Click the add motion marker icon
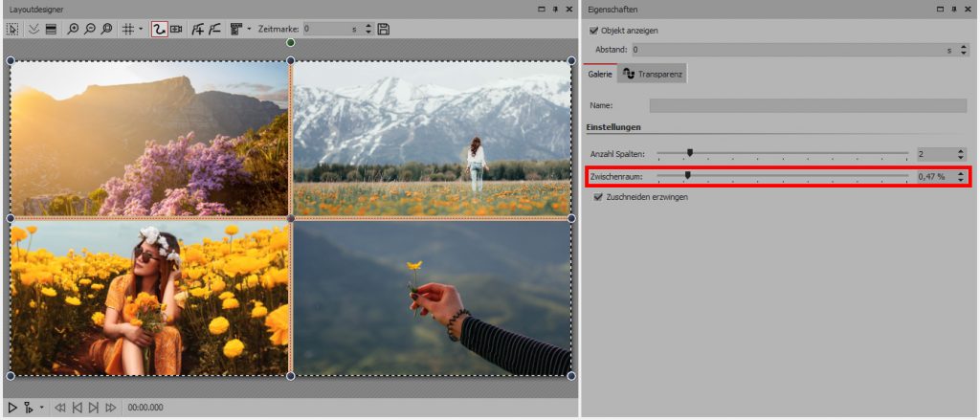Image resolution: width=980 pixels, height=420 pixels. pos(197,30)
